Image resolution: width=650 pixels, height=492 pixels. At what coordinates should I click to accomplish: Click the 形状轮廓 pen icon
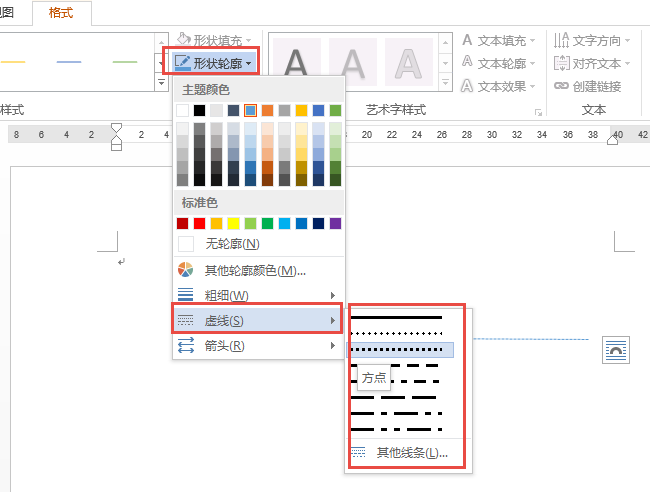pos(182,63)
